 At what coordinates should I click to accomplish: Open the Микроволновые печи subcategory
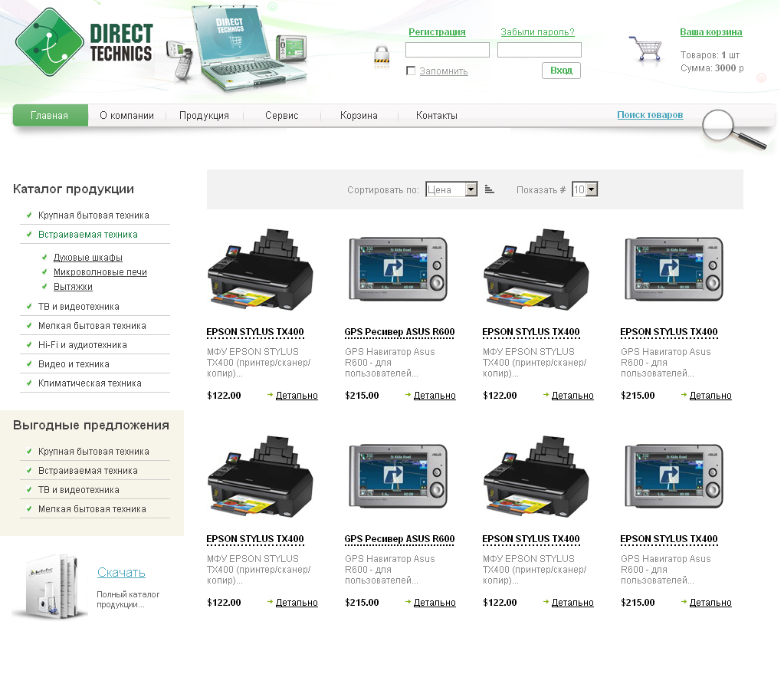click(100, 272)
